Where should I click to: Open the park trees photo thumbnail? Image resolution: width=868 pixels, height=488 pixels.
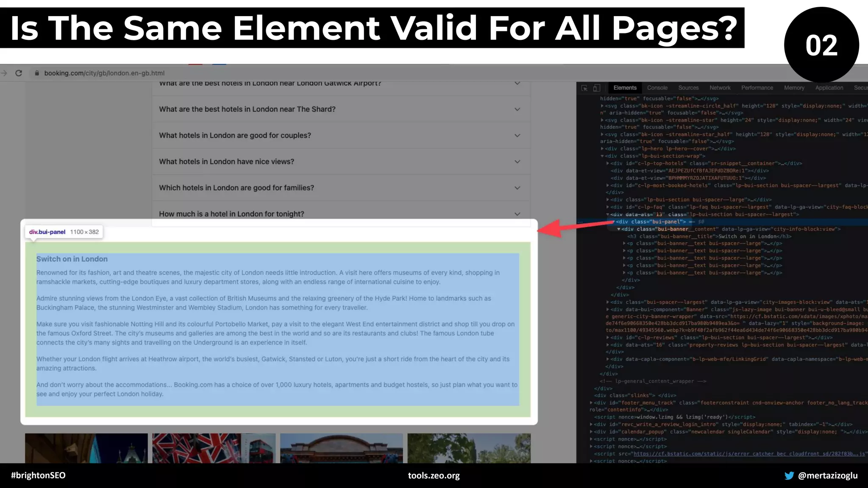(469, 448)
